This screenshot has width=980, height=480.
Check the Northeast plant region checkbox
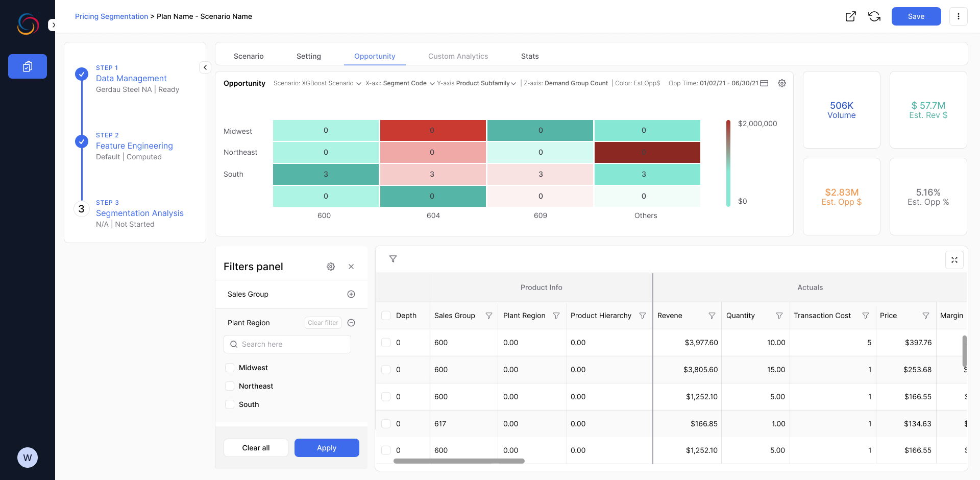230,386
